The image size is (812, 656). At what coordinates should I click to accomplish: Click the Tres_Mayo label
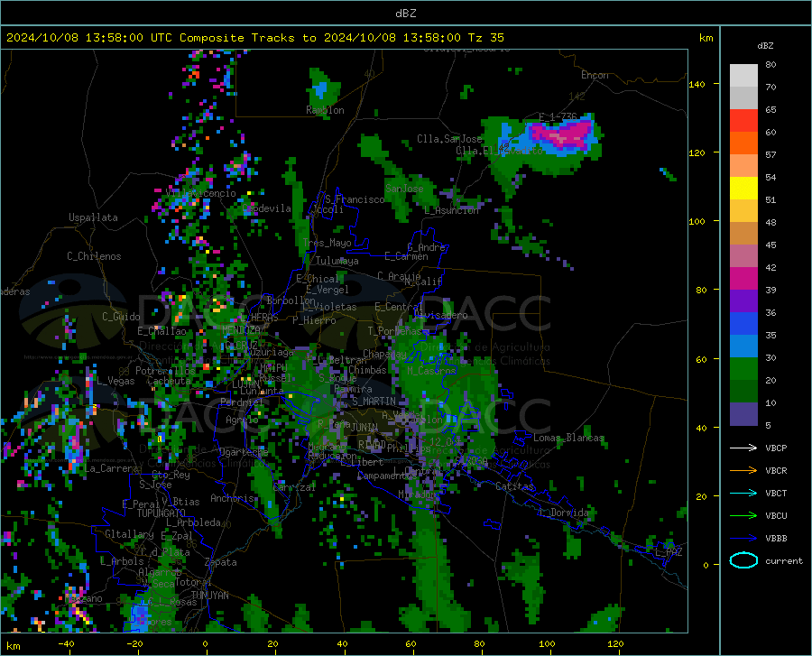point(327,243)
